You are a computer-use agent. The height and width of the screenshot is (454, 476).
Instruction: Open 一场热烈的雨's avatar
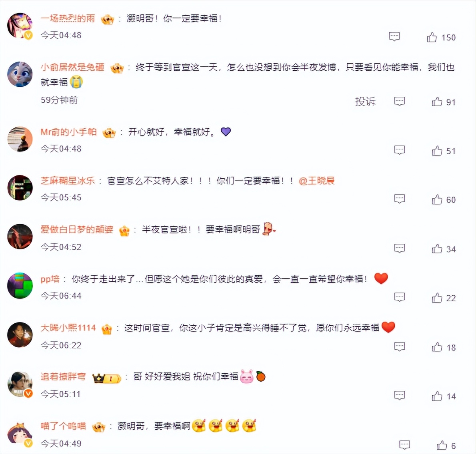pyautogui.click(x=20, y=26)
